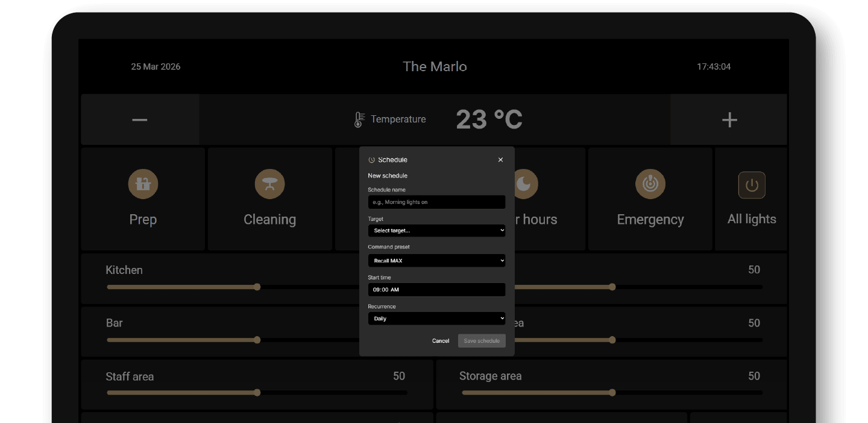Image resolution: width=868 pixels, height=423 pixels.
Task: Click the clock icon beside Schedule title
Action: [x=371, y=160]
